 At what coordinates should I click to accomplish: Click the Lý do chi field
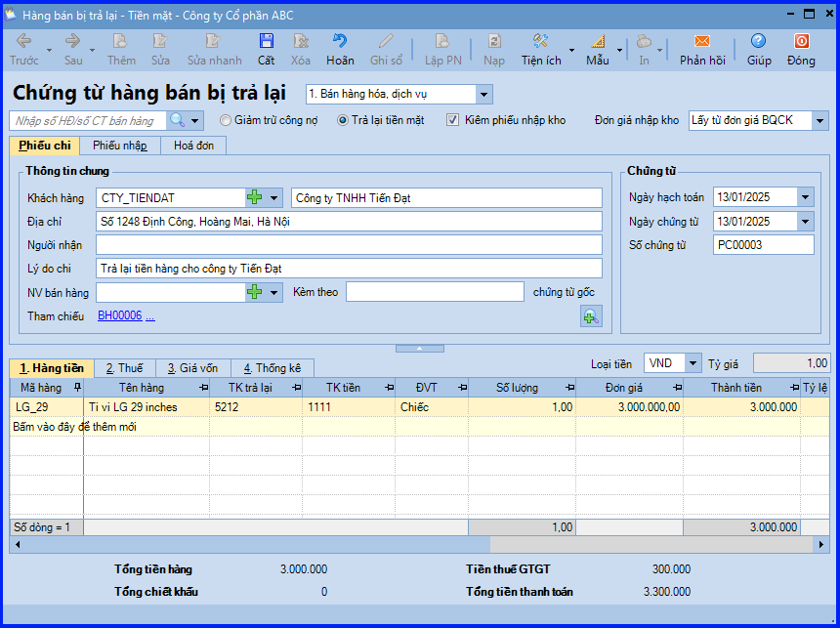tap(350, 269)
